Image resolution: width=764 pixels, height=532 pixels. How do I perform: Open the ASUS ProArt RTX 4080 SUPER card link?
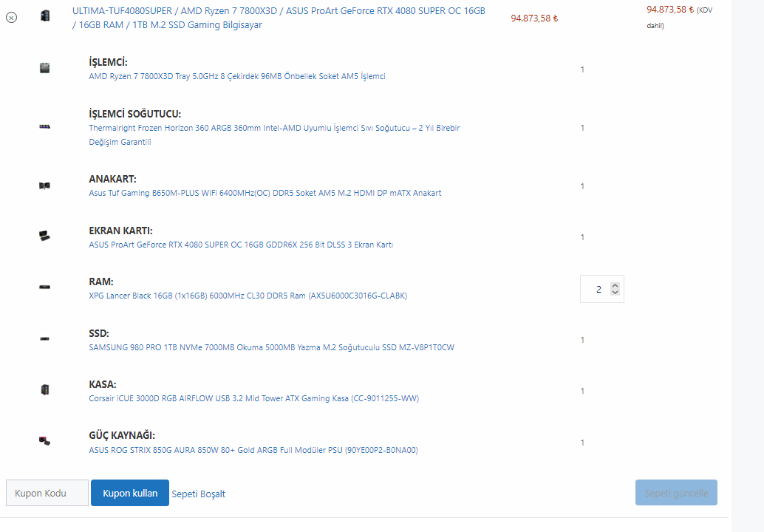pyautogui.click(x=241, y=245)
